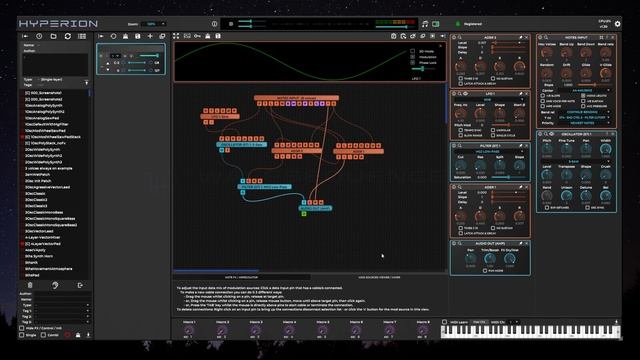Image resolution: width=640 pixels, height=360 pixels.
Task: Click the pin icon on ADSR 2 panel
Action: coord(520,38)
